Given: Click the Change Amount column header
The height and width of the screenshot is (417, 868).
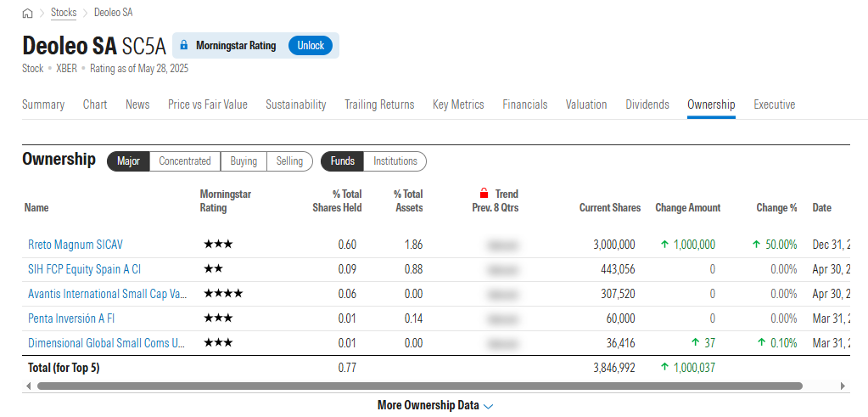Looking at the screenshot, I should pyautogui.click(x=688, y=208).
